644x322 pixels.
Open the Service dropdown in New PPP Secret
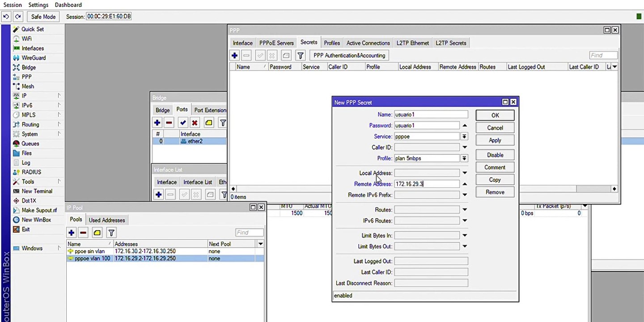(464, 136)
